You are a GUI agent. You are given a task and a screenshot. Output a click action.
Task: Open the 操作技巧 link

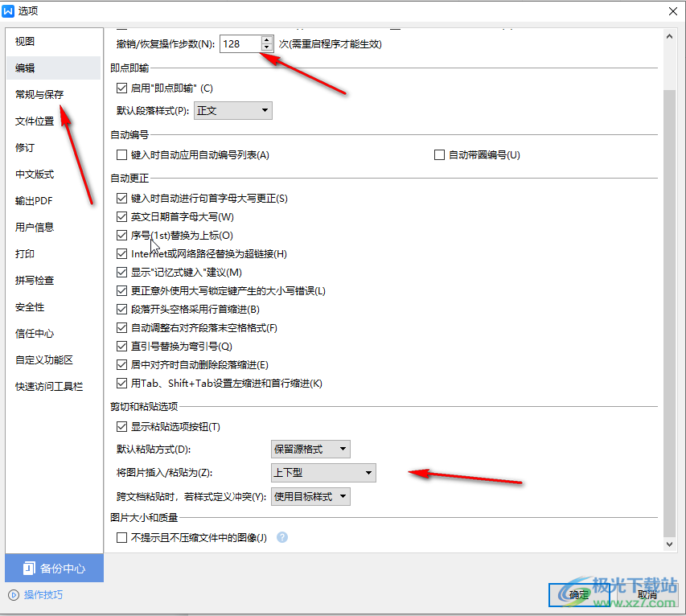coord(43,596)
